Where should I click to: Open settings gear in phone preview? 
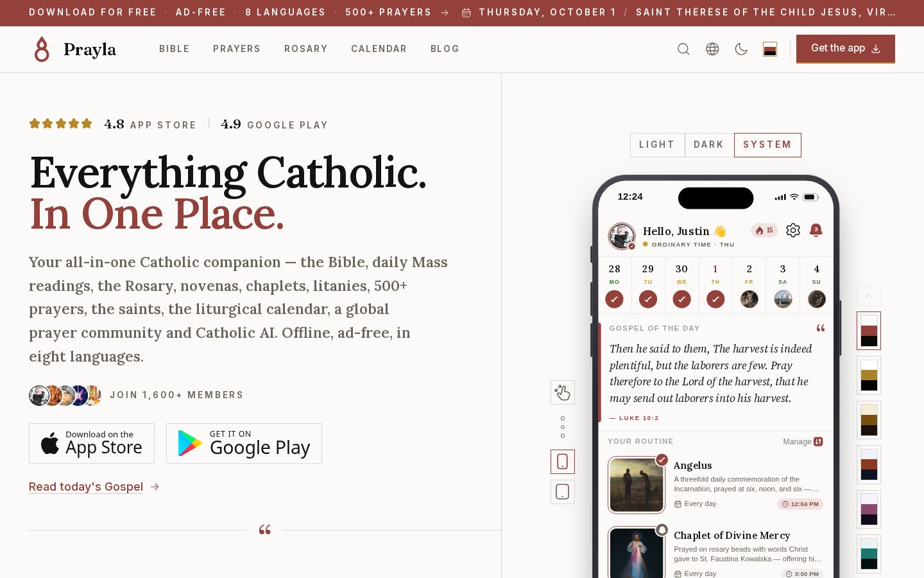[x=793, y=231]
